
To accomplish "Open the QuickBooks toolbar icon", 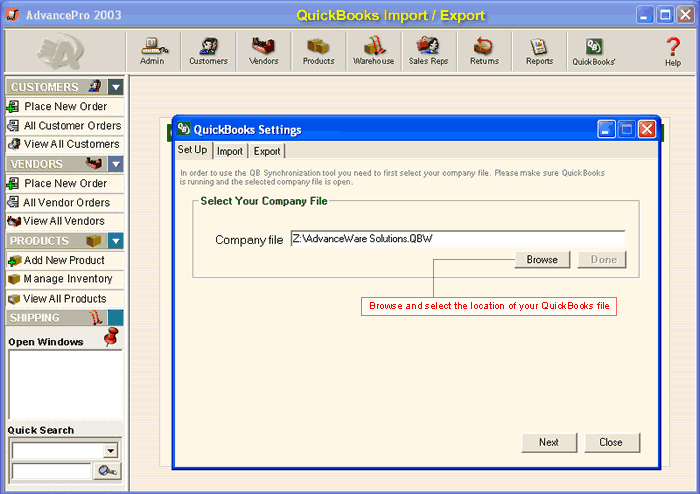I will point(594,51).
